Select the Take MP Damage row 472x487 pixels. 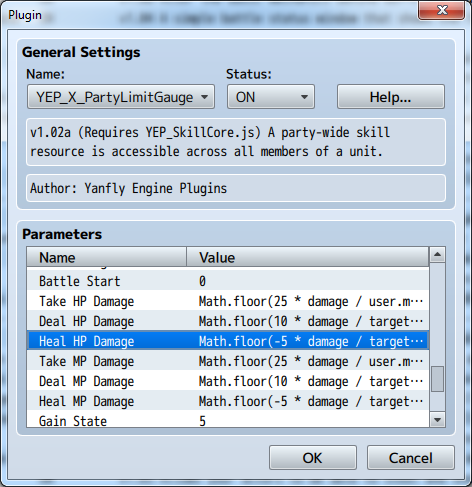pyautogui.click(x=228, y=361)
